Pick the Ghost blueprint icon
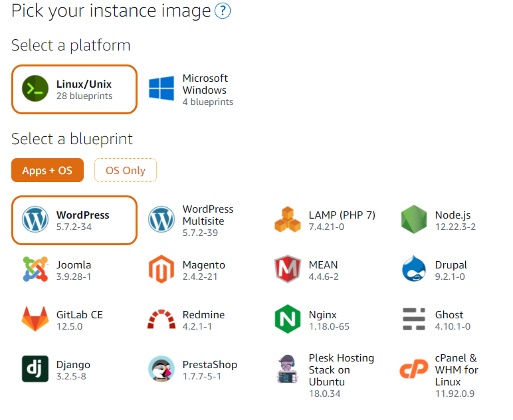Screen dimensions: 513x420 (x=414, y=320)
